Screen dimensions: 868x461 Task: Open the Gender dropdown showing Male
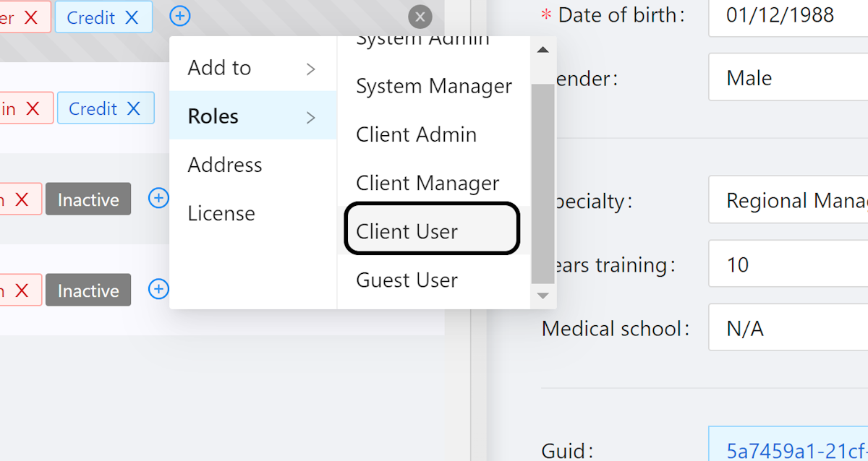point(788,77)
